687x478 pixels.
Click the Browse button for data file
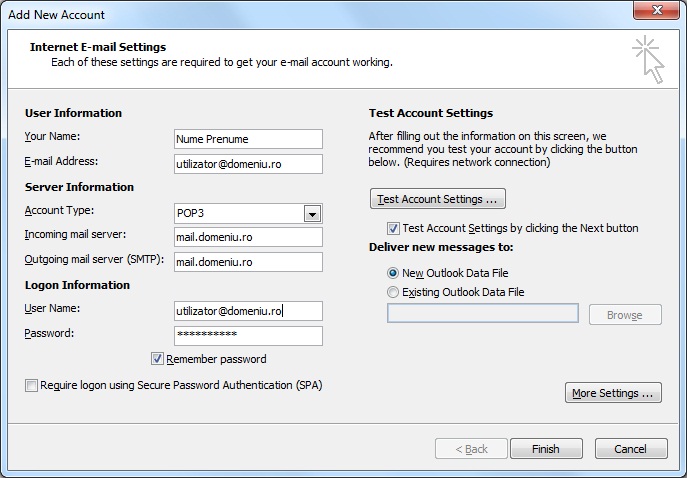pos(625,315)
